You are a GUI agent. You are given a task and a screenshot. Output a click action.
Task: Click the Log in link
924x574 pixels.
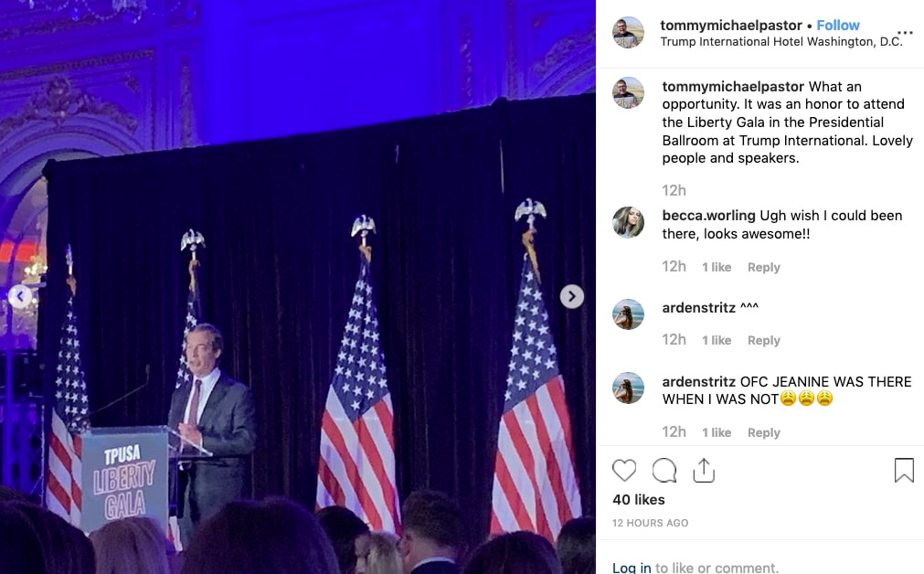[x=632, y=568]
